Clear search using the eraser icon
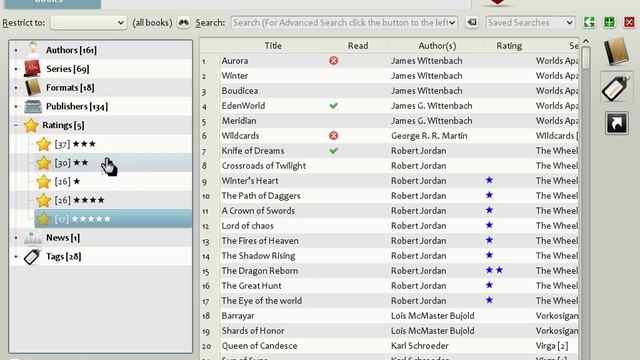 coord(472,22)
